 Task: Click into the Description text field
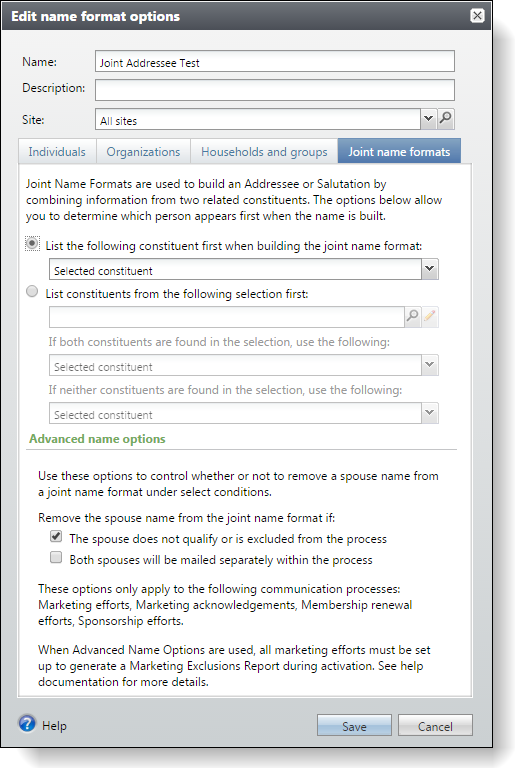click(x=275, y=90)
